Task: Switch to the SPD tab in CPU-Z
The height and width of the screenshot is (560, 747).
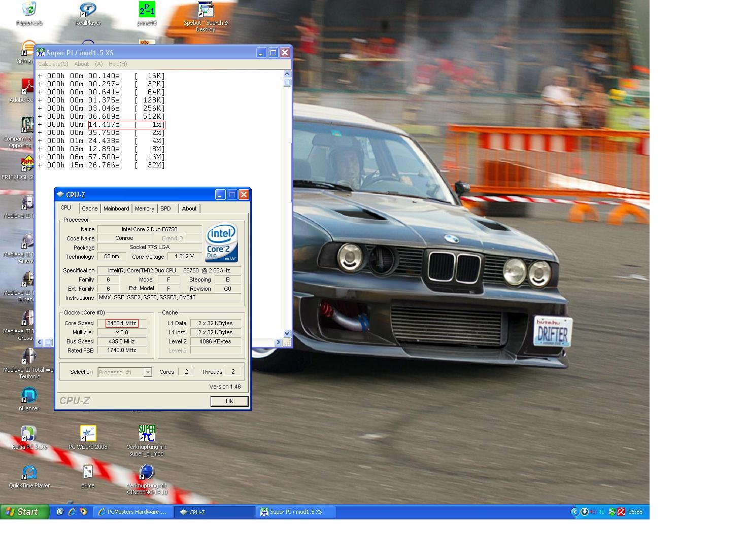Action: [165, 208]
